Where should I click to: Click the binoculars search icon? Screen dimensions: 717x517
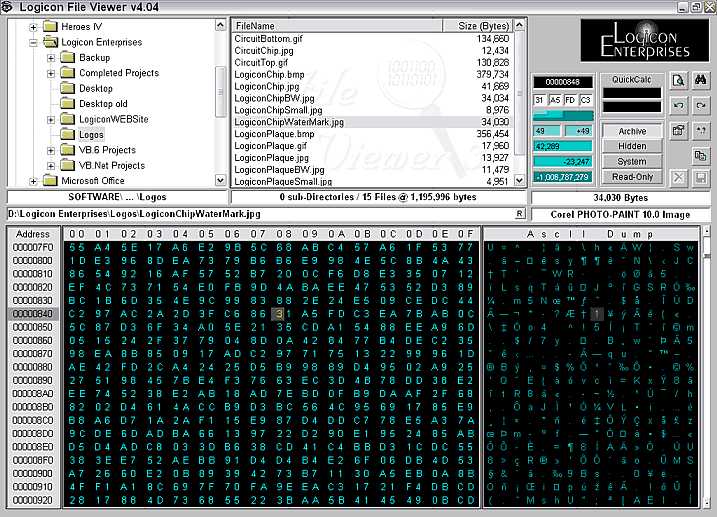[x=700, y=81]
